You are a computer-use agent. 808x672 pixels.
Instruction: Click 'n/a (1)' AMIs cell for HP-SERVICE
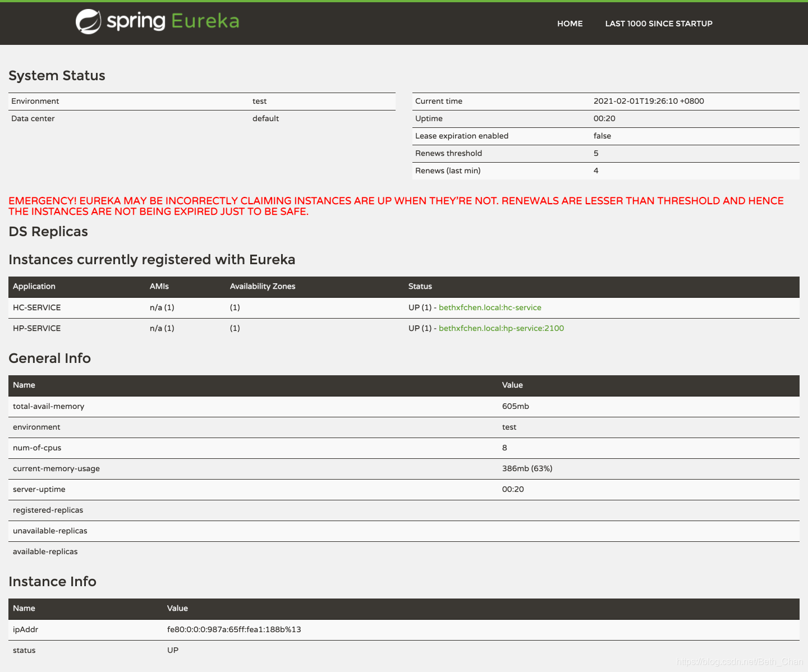coord(162,328)
